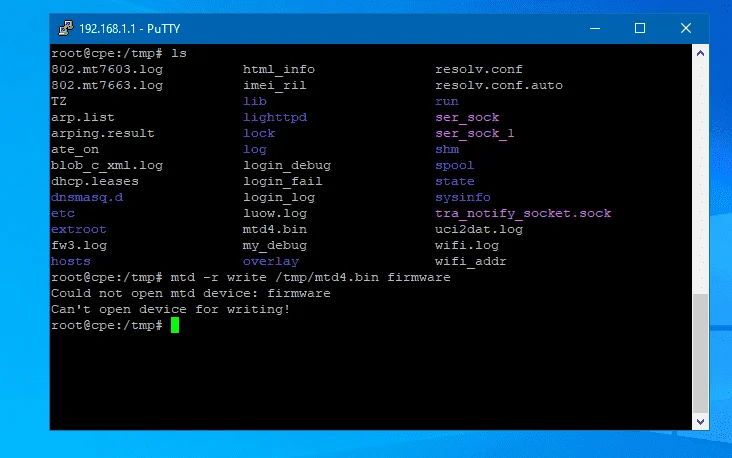The height and width of the screenshot is (458, 732).
Task: Click uci2dat.log file name
Action: click(479, 229)
